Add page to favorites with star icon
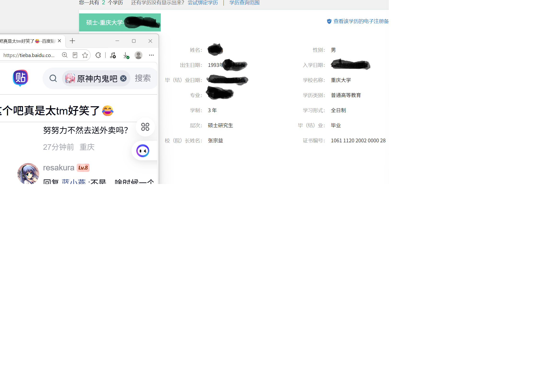552x392 pixels. [85, 55]
